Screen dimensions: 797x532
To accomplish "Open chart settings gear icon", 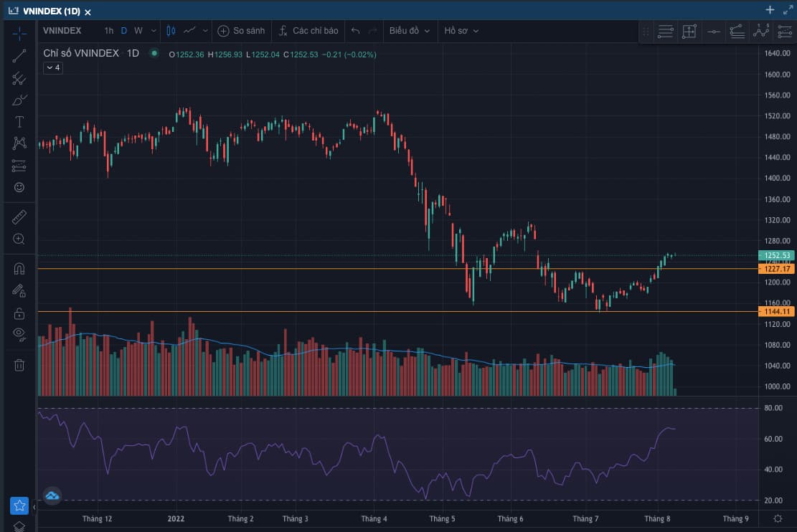I will pos(778,519).
